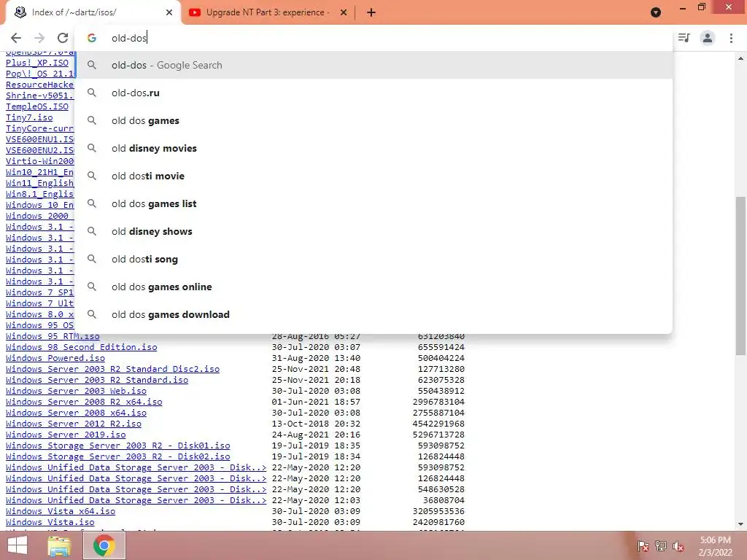
Task: Open 'Windows Server 2003 R2 Standard Disc2.iso'
Action: coord(112,369)
